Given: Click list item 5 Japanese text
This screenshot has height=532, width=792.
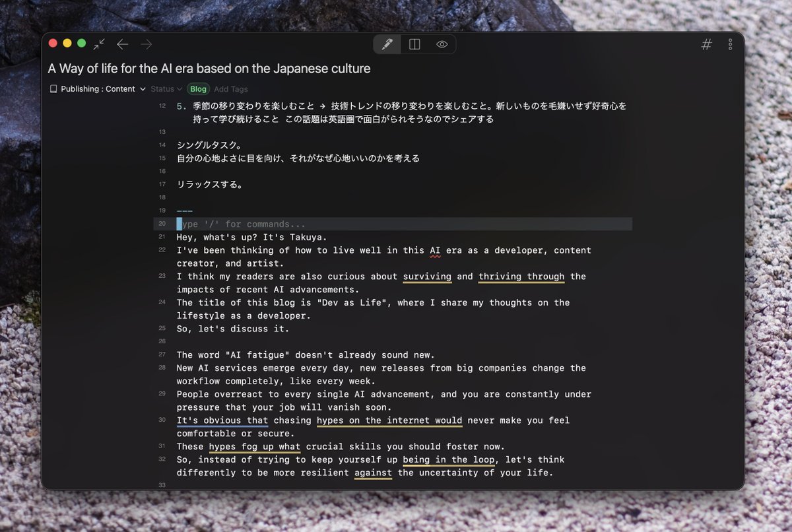Looking at the screenshot, I should pos(409,112).
